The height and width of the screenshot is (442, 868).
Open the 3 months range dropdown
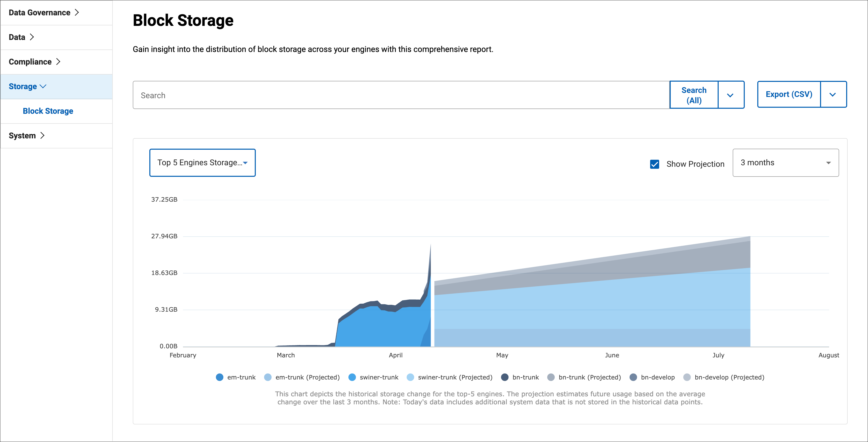coord(785,163)
